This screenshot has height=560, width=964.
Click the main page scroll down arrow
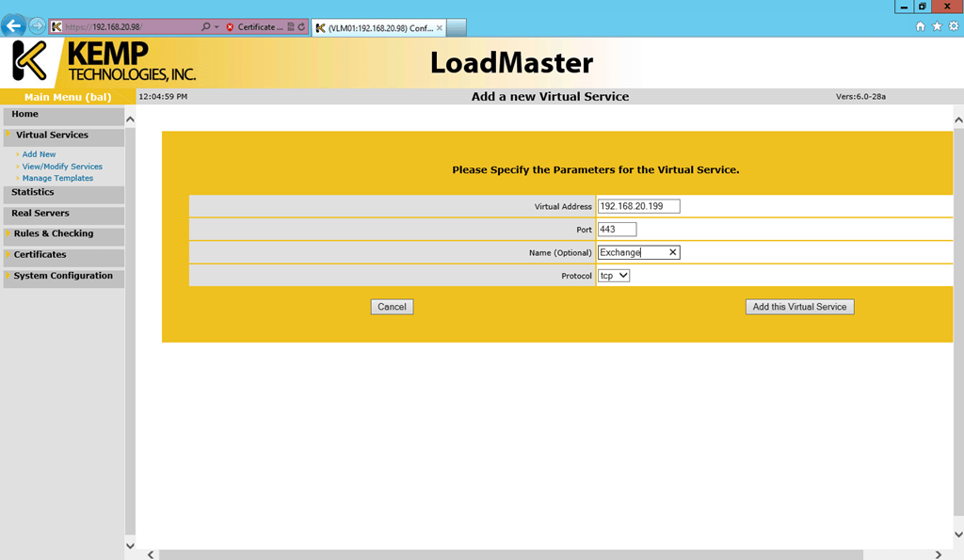(958, 535)
